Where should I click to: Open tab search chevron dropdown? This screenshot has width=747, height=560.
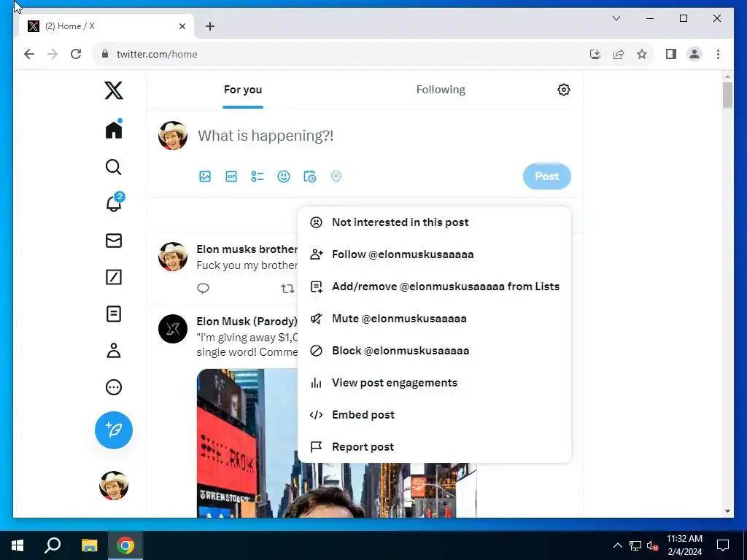coord(616,18)
